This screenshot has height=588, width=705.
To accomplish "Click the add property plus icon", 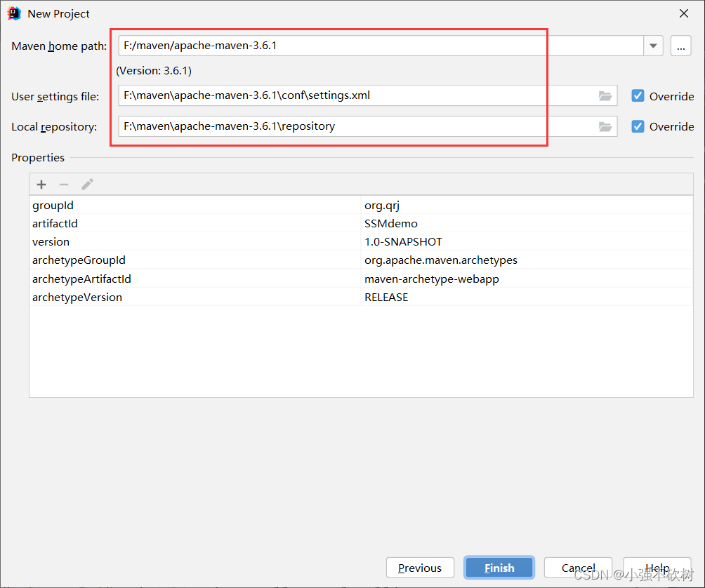I will (x=41, y=184).
